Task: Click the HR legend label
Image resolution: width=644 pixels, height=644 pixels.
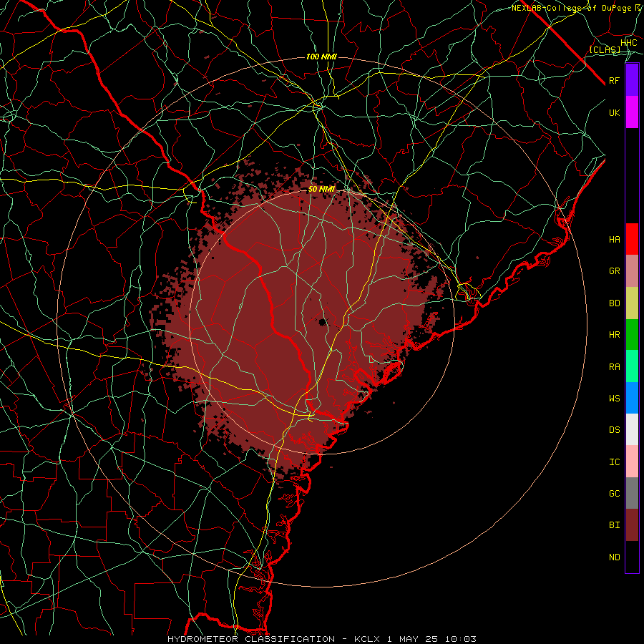Action: click(x=614, y=335)
